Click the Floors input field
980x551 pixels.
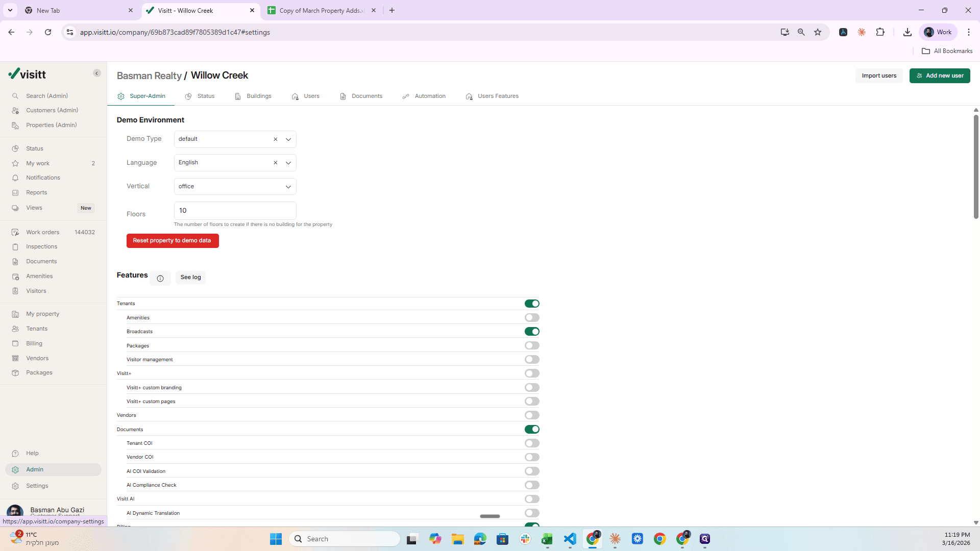coord(235,211)
